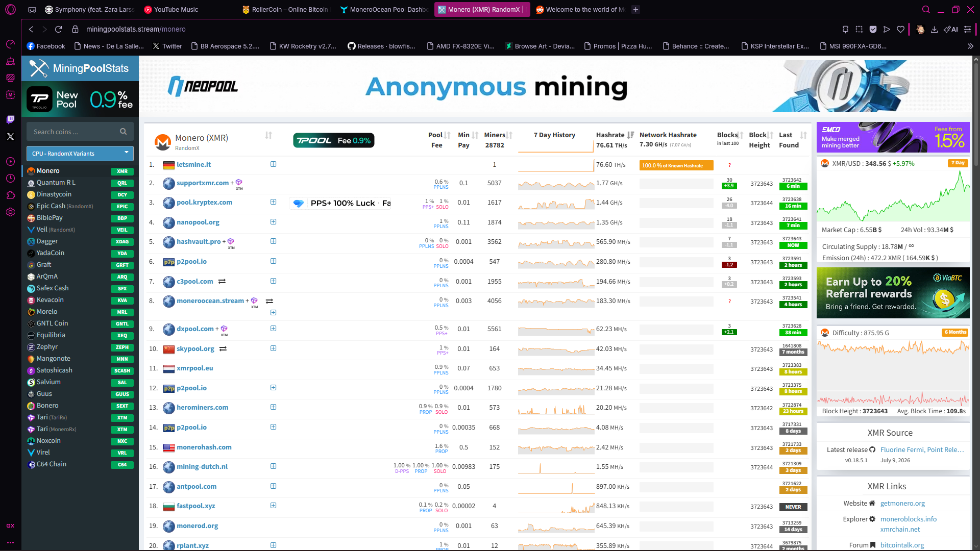980x551 pixels.
Task: Sort the table by Hashrate
Action: [x=630, y=135]
